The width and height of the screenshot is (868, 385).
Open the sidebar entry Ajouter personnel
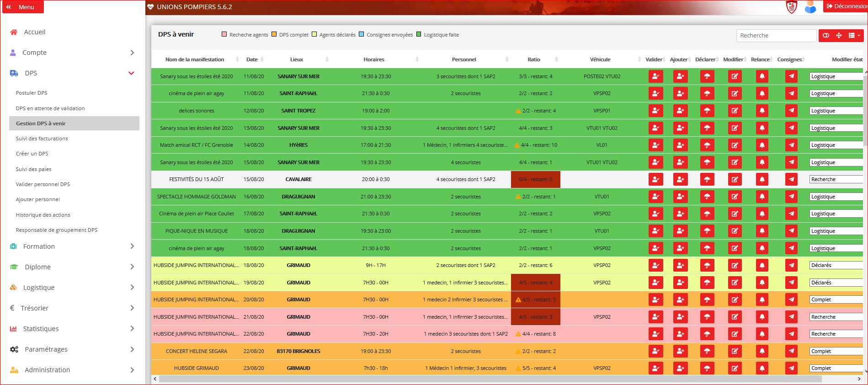pyautogui.click(x=38, y=199)
